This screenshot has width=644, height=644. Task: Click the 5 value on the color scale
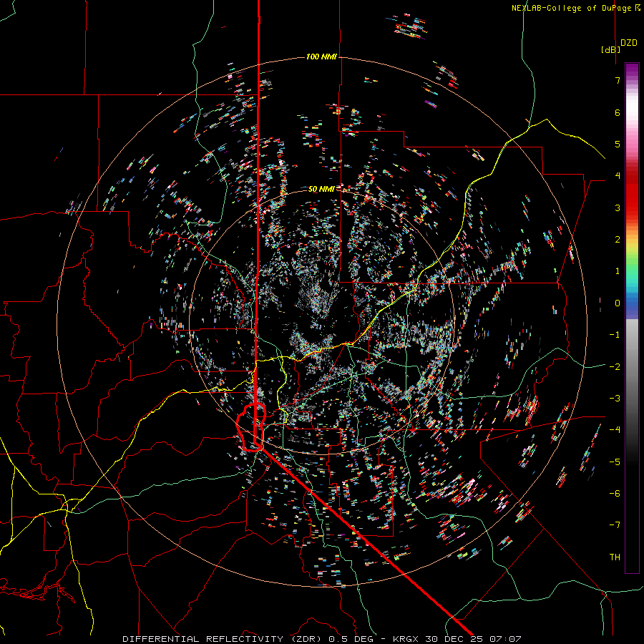(618, 144)
